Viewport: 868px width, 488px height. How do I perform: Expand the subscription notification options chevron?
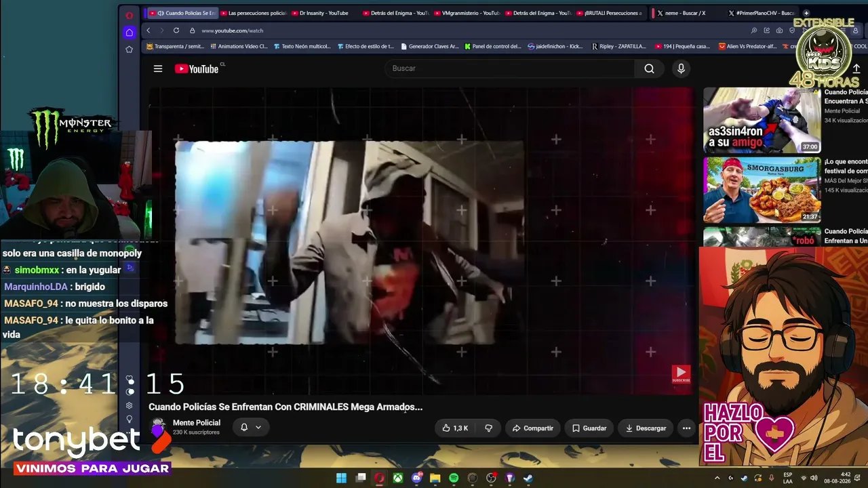coord(258,427)
